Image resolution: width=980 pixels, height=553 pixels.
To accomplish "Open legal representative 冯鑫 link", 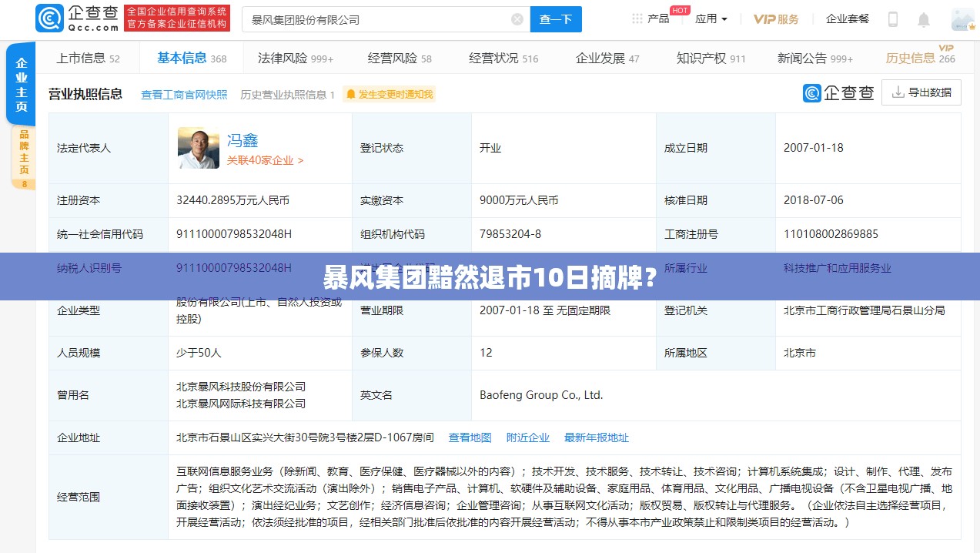I will coord(242,140).
